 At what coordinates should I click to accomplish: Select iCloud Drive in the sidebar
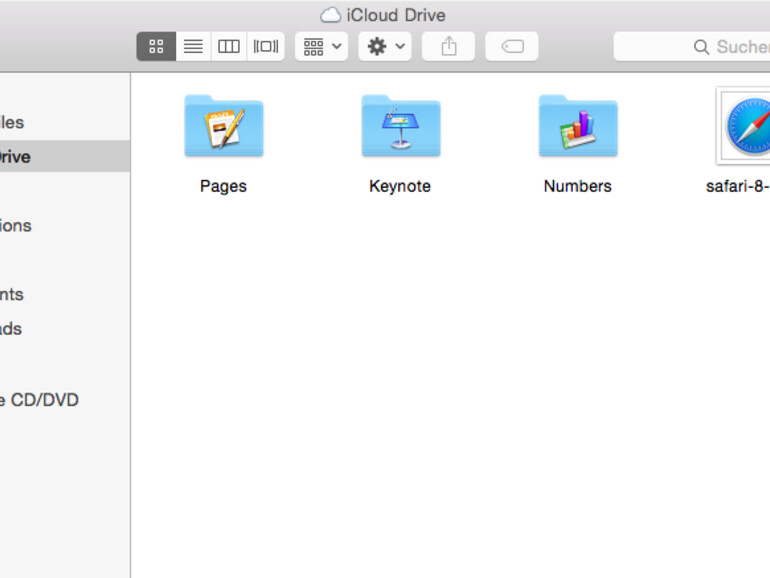tap(65, 157)
